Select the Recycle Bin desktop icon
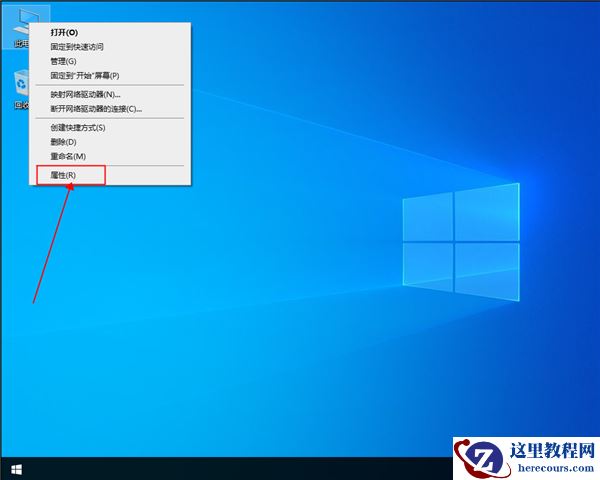Image resolution: width=600 pixels, height=480 pixels. [x=21, y=88]
